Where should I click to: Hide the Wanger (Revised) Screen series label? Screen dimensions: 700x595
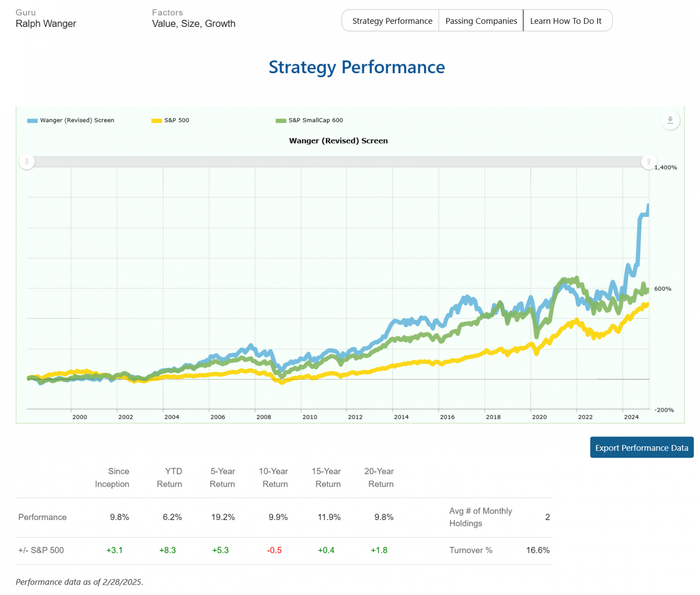(x=78, y=120)
